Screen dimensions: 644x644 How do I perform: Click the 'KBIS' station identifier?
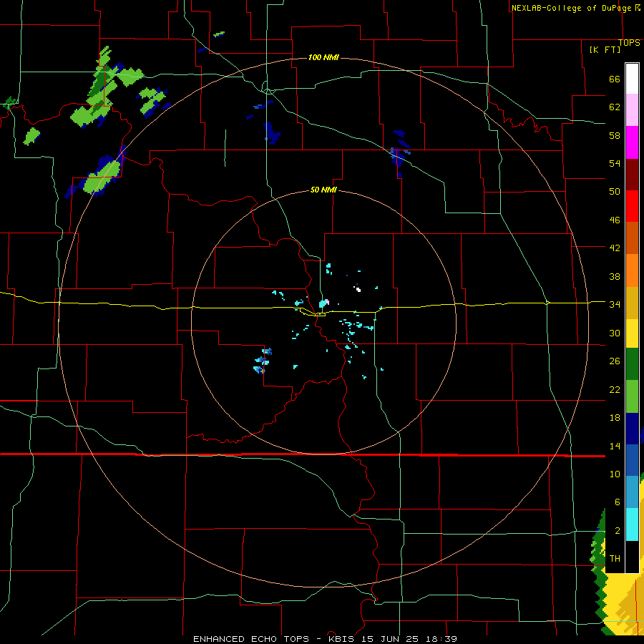point(343,639)
